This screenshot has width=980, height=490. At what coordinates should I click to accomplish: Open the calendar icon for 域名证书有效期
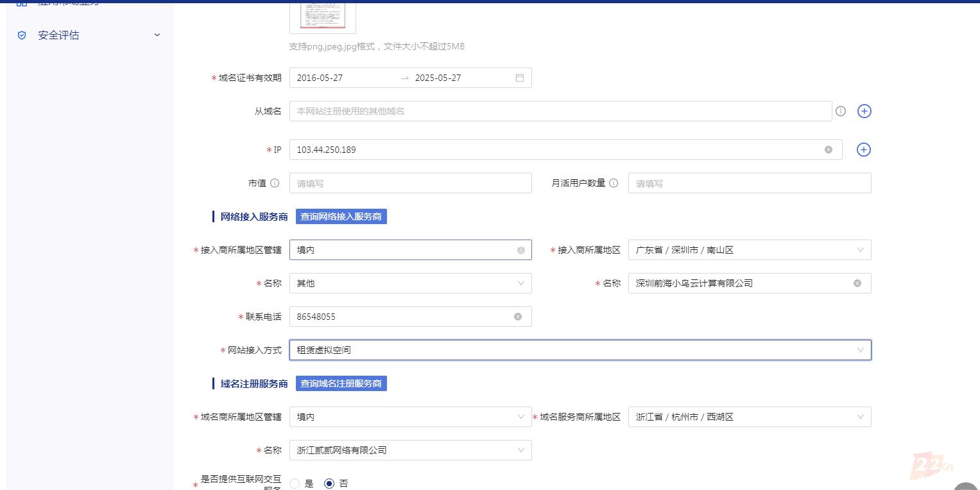click(x=520, y=78)
